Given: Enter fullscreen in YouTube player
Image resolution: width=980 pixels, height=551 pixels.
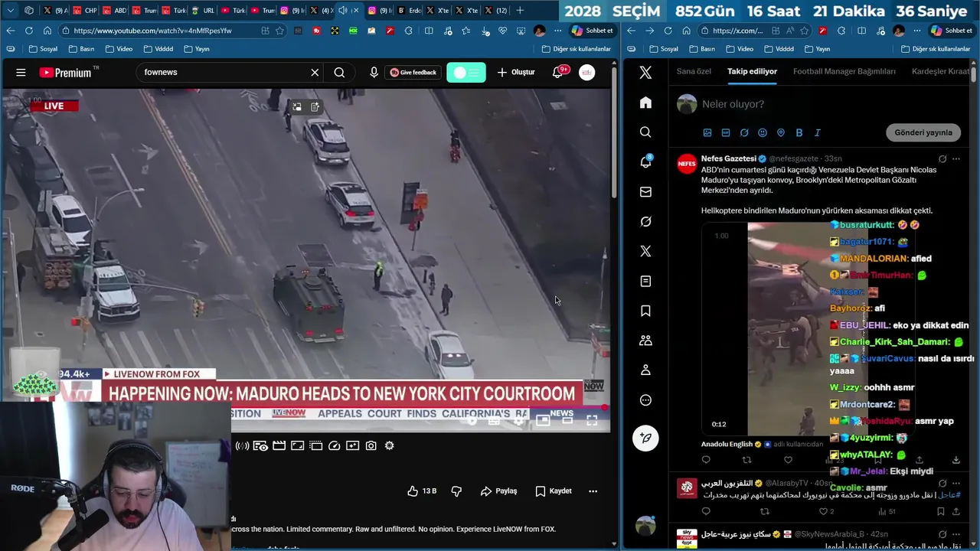Looking at the screenshot, I should click(592, 420).
